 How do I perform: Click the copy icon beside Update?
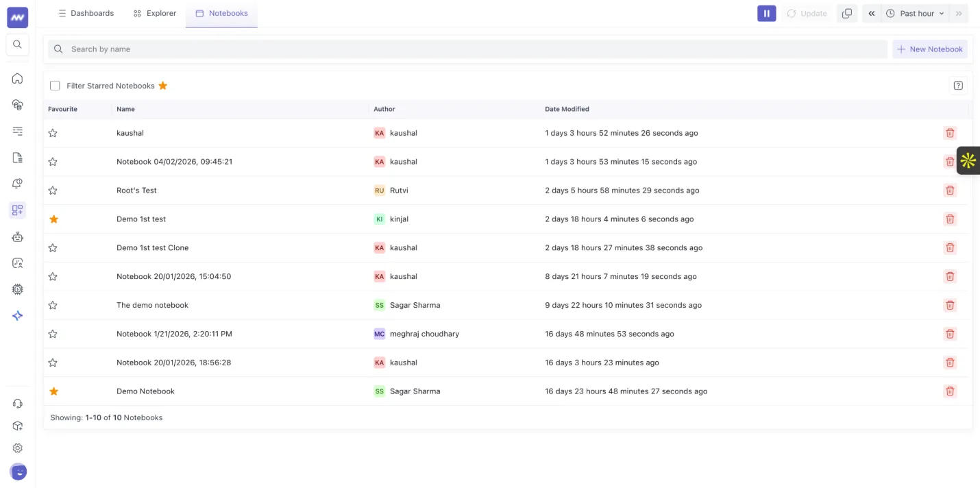pos(847,14)
